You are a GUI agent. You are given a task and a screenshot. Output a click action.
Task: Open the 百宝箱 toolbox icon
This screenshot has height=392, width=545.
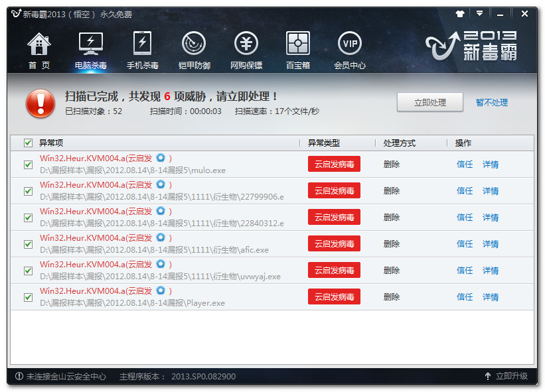pos(298,43)
